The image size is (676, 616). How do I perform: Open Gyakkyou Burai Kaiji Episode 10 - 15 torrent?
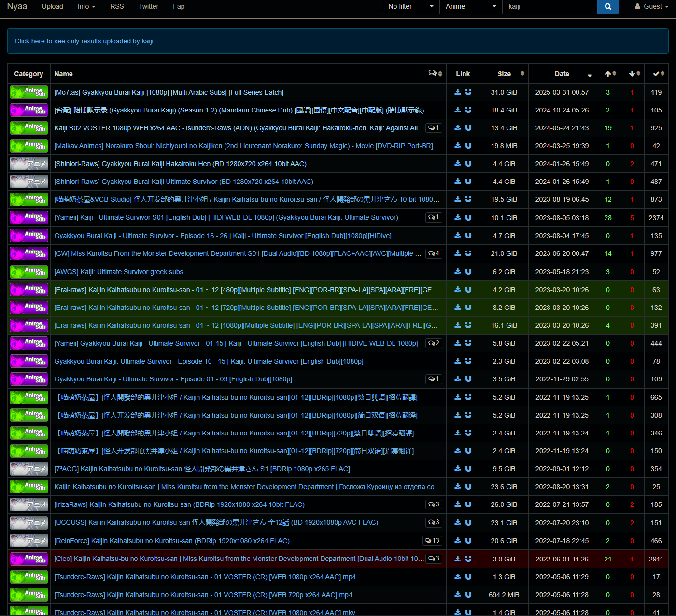(209, 361)
